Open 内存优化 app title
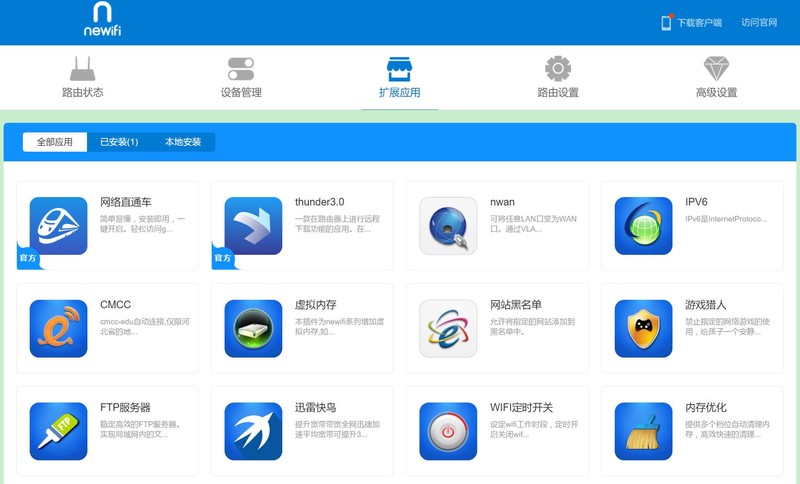Screen dimensions: 800x484 705,407
